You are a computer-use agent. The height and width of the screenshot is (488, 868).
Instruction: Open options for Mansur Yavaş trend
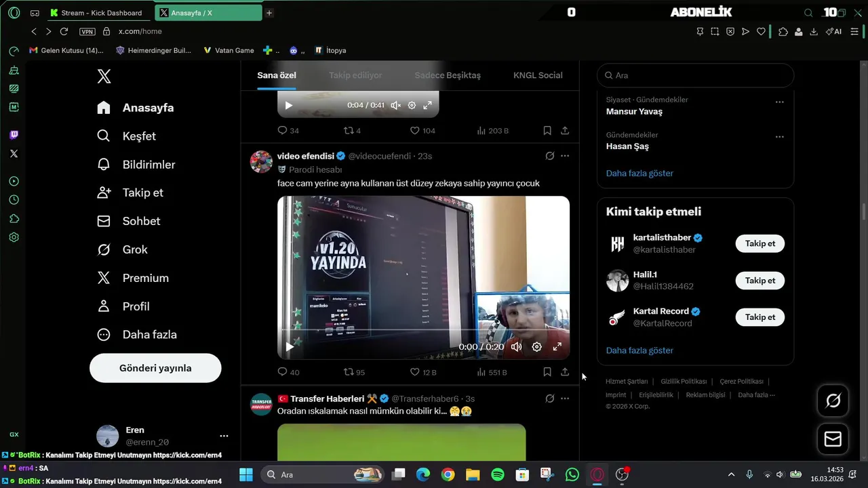click(x=780, y=102)
